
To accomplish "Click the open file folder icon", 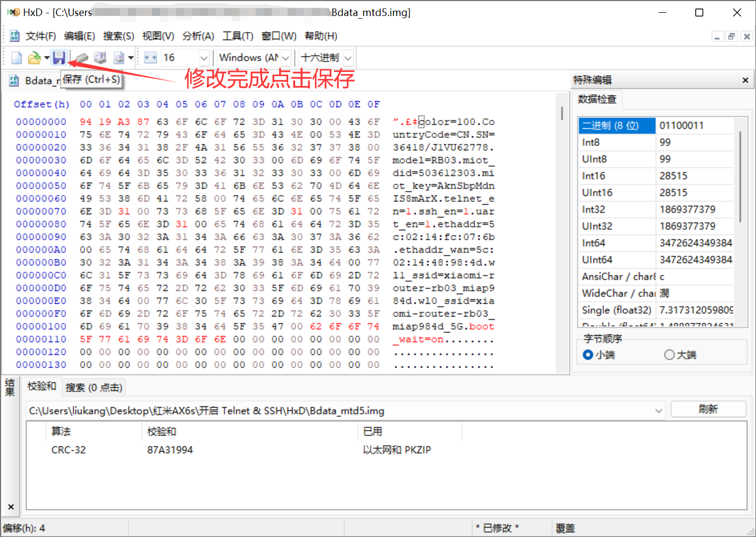I will [x=34, y=58].
